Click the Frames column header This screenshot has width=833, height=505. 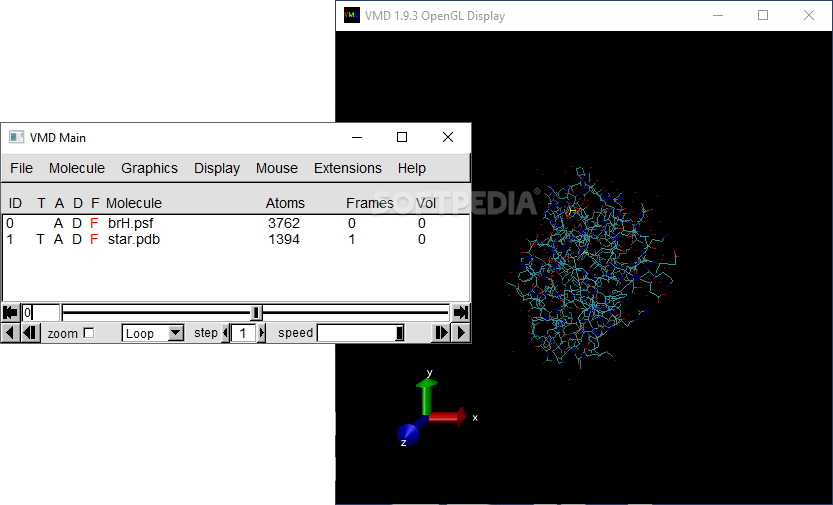point(369,203)
